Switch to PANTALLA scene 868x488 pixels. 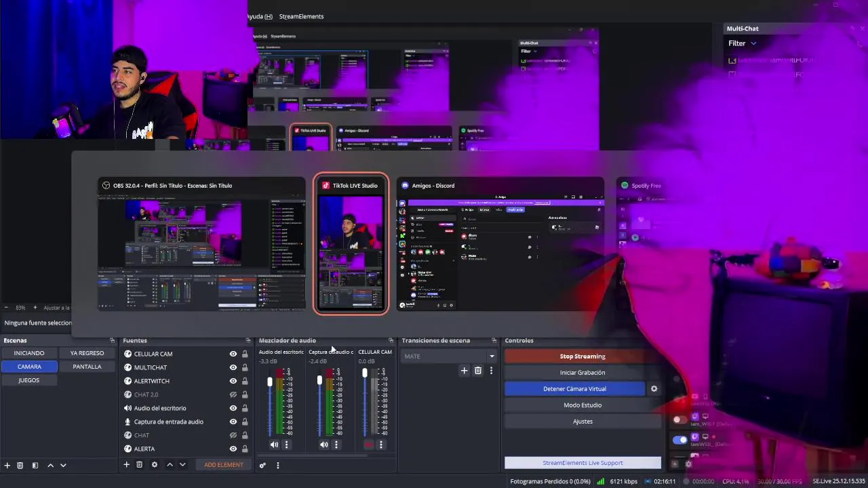[x=87, y=367]
